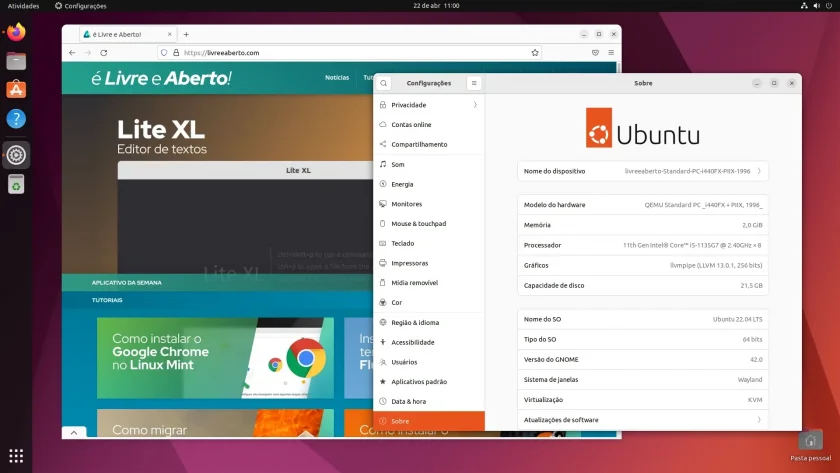Select Usuários settings
The image size is (840, 473).
[429, 362]
